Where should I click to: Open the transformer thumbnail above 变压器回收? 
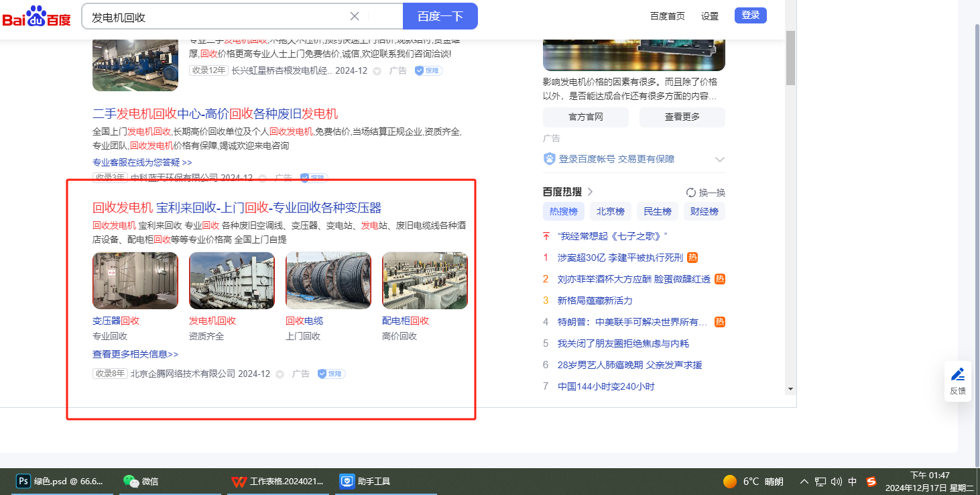pos(135,280)
